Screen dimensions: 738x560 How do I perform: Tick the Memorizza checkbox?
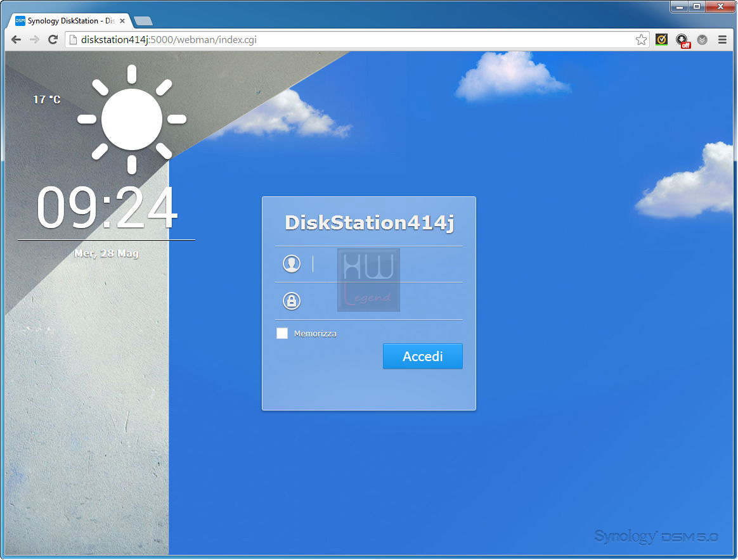point(282,333)
